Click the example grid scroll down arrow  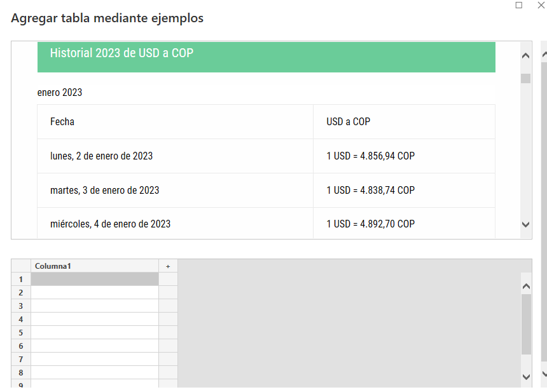(526, 376)
